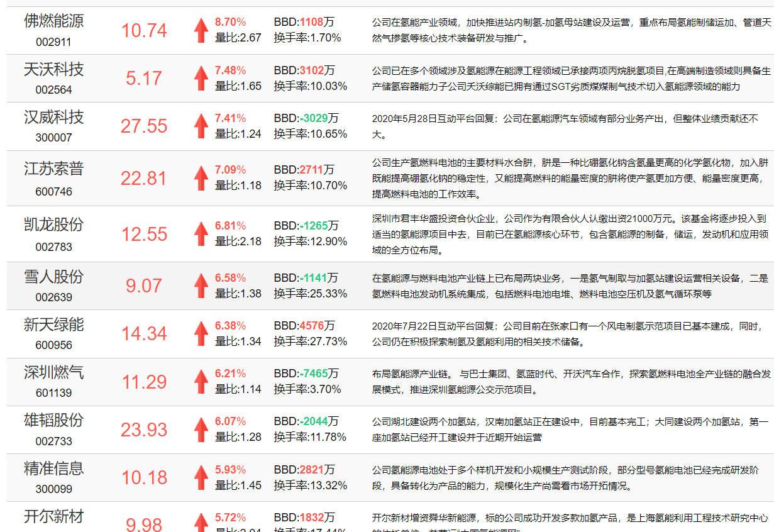
Task: Open the 江苏索普 stock name
Action: [x=53, y=169]
